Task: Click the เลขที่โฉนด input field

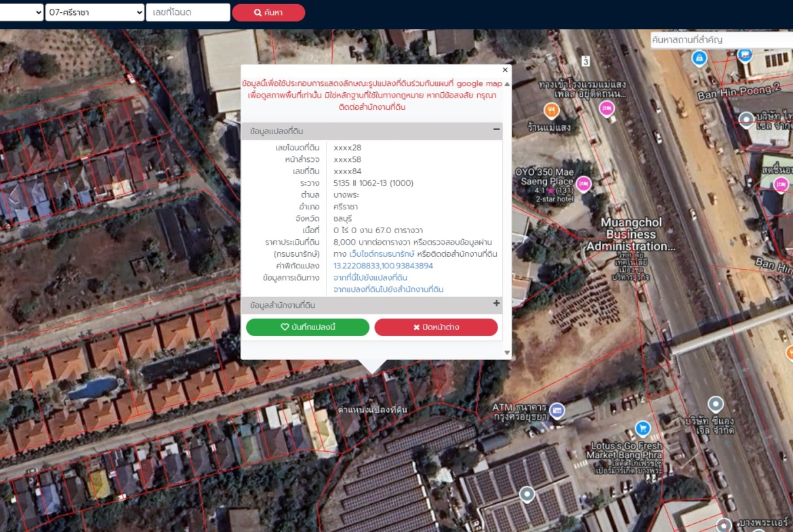Action: coord(188,12)
